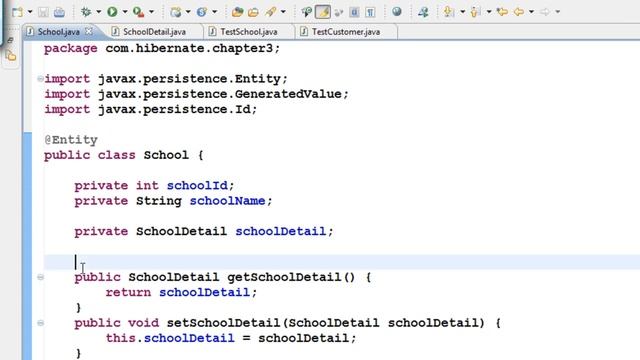Viewport: 640px width, 360px height.
Task: Click the Back navigation arrow
Action: point(519,12)
